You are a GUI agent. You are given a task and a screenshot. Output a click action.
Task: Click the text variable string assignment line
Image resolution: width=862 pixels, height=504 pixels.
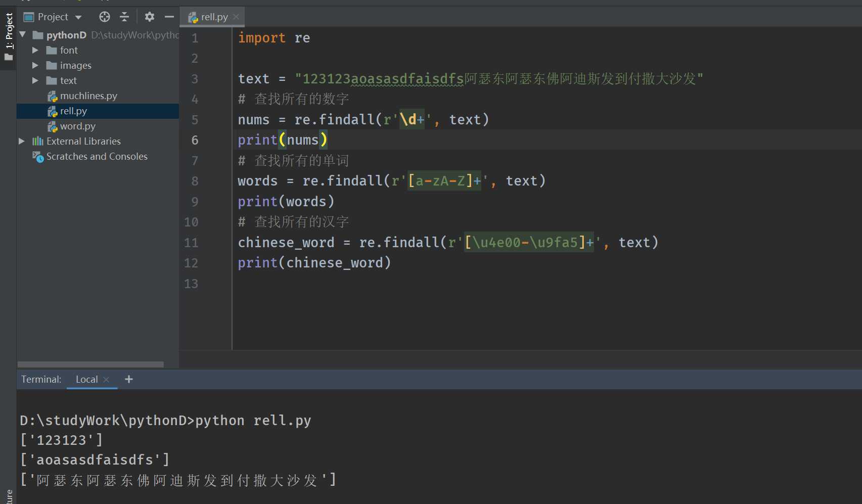click(x=470, y=79)
